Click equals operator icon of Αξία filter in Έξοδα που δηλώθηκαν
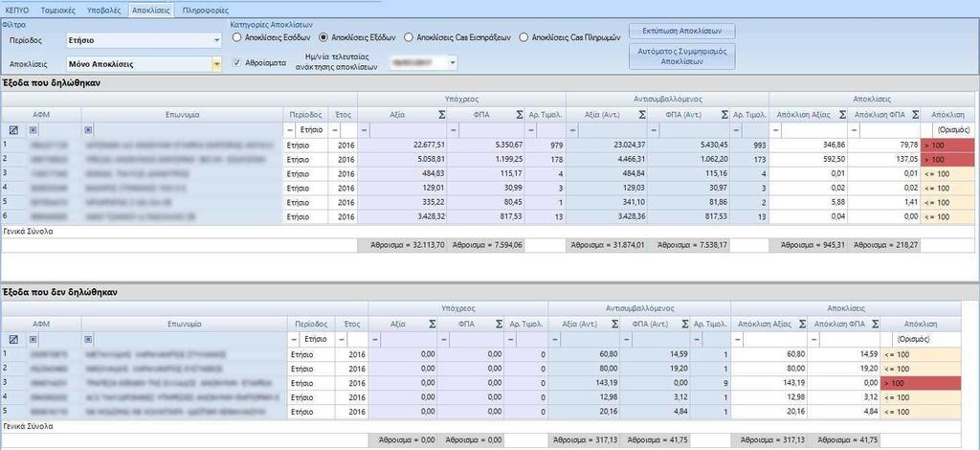 365,130
